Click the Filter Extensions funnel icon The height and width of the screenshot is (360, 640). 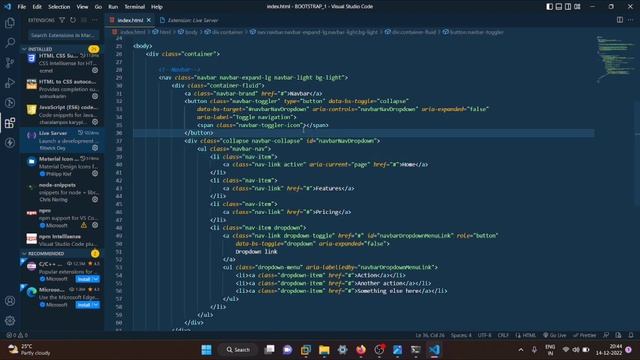[62, 20]
